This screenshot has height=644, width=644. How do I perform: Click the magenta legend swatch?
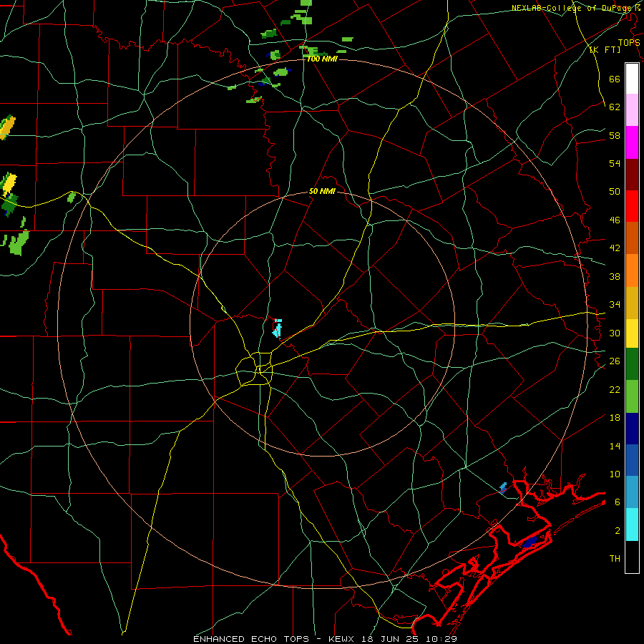pyautogui.click(x=632, y=142)
